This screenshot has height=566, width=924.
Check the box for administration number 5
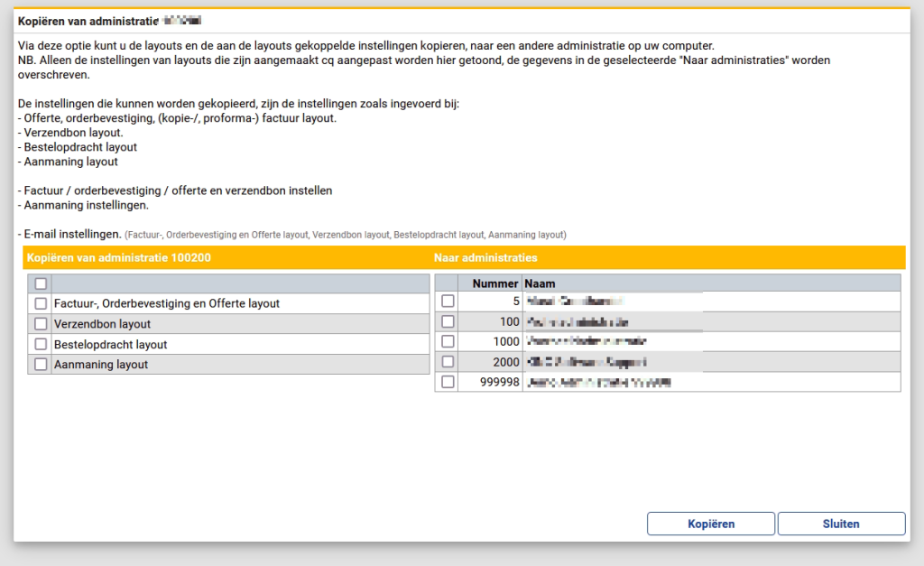point(448,302)
